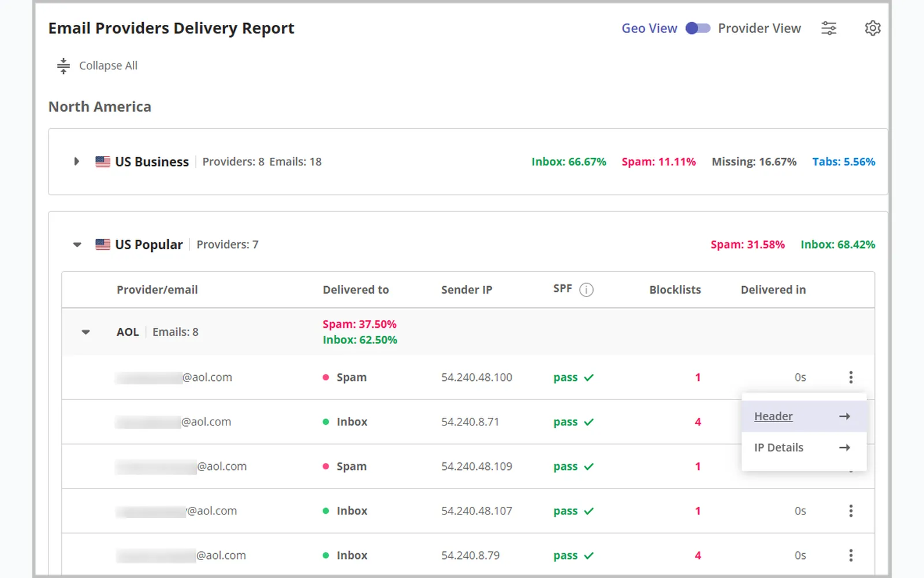The image size is (924, 578).
Task: Click Spam status for 54.240.48.109 row
Action: click(x=345, y=466)
